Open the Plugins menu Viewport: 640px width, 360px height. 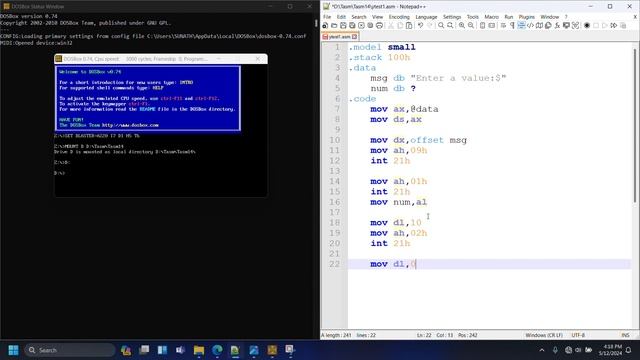527,17
